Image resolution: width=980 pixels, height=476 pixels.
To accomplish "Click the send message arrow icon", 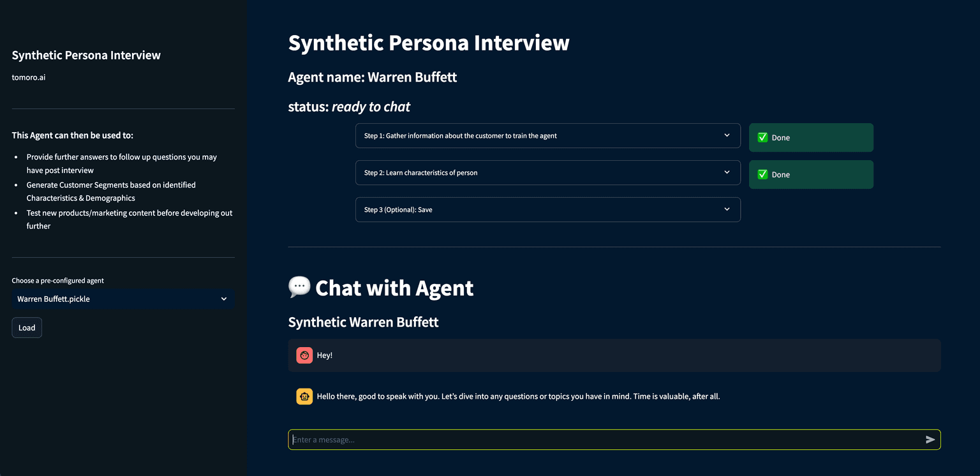I will coord(930,440).
